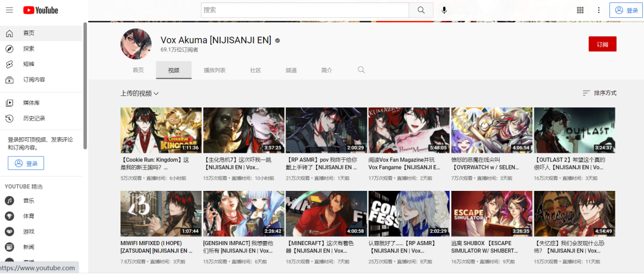Open the Cookie Run Kingdom video thumbnail

click(x=161, y=131)
